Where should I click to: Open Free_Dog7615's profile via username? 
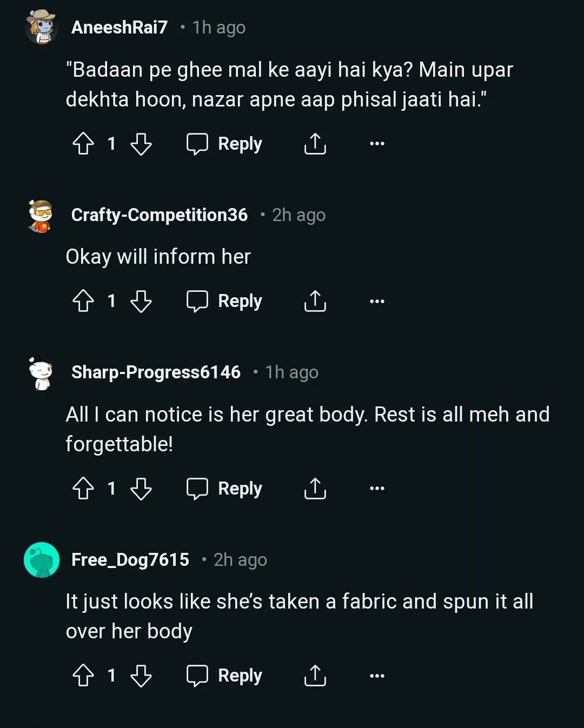point(130,560)
